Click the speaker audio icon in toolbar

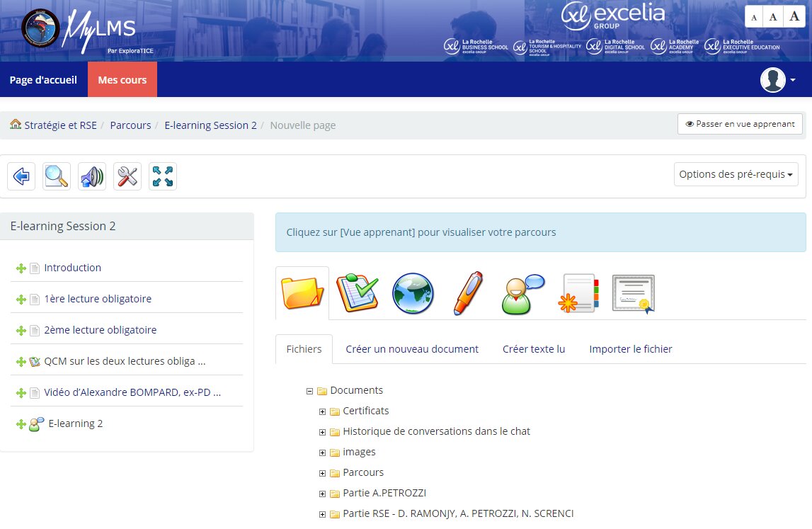(x=92, y=176)
